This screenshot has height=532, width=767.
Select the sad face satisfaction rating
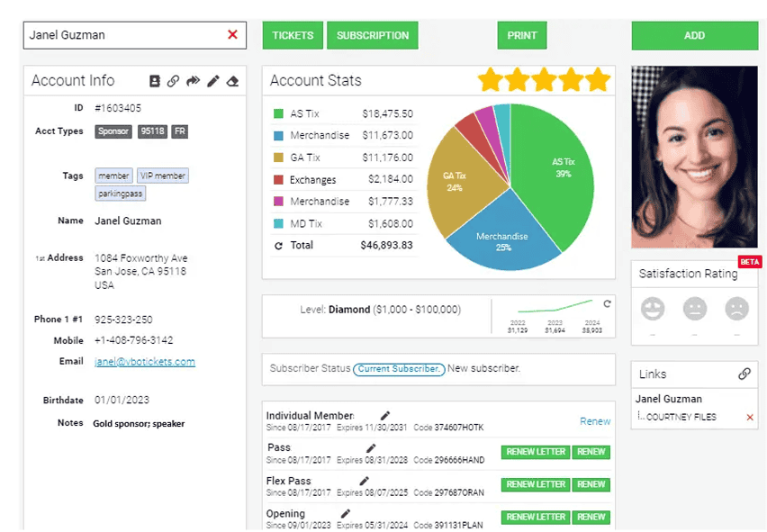tap(737, 309)
